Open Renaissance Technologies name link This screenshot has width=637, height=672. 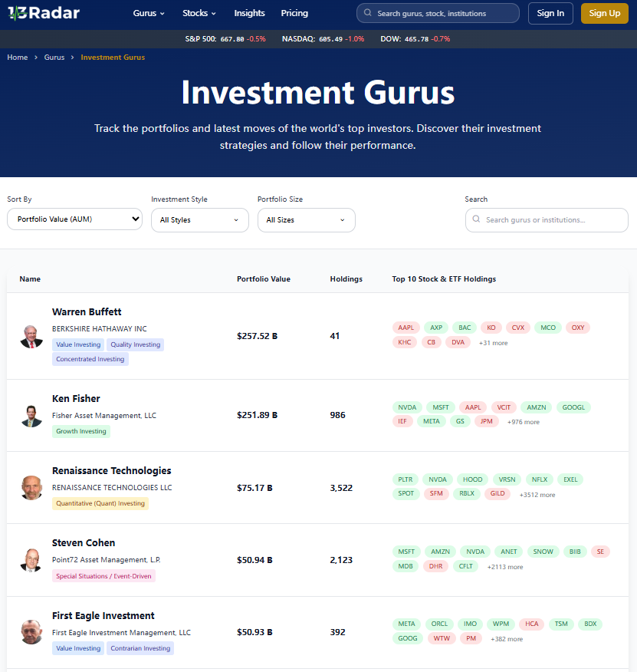111,470
